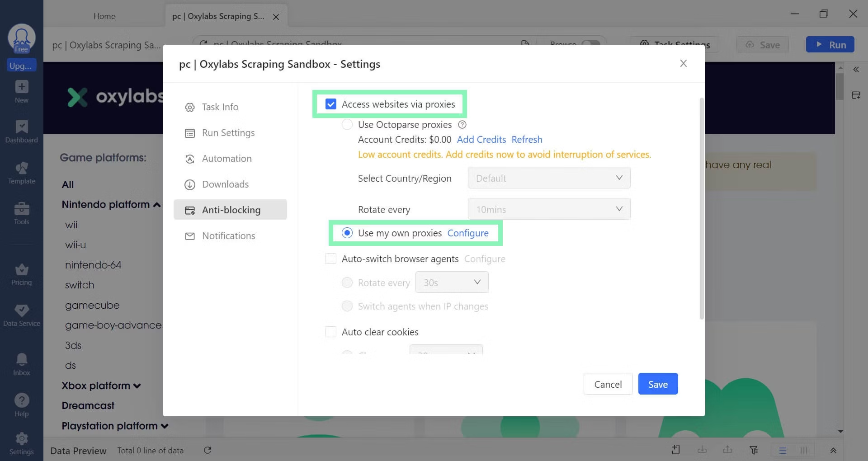
Task: Open the Template section icon
Action: 21,169
